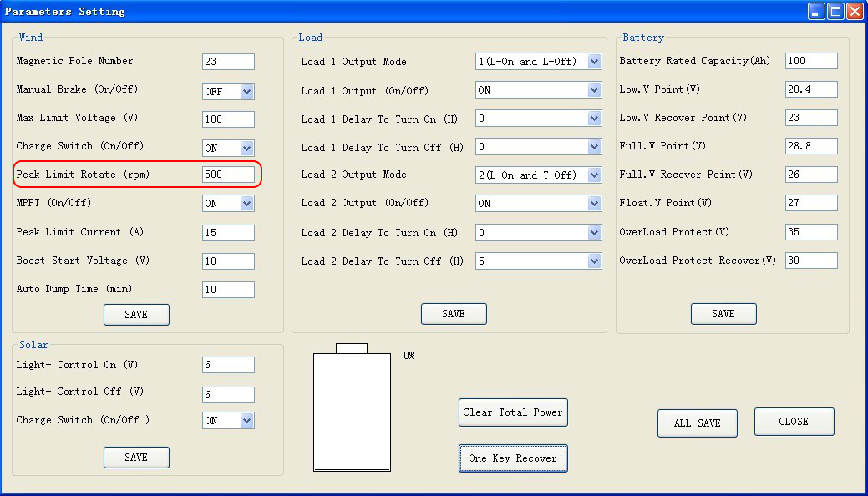This screenshot has width=868, height=496.
Task: Click the CLOSE button
Action: tap(794, 422)
